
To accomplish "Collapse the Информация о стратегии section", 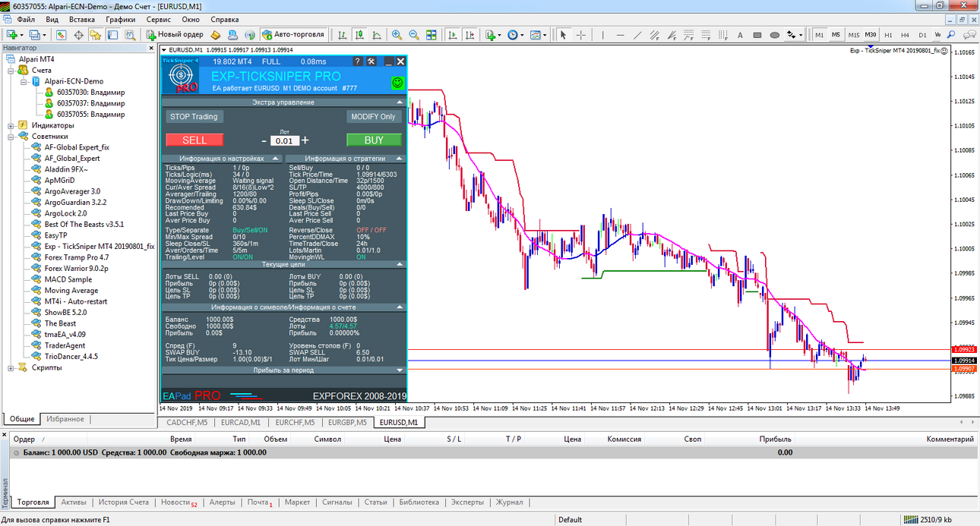I will (400, 159).
